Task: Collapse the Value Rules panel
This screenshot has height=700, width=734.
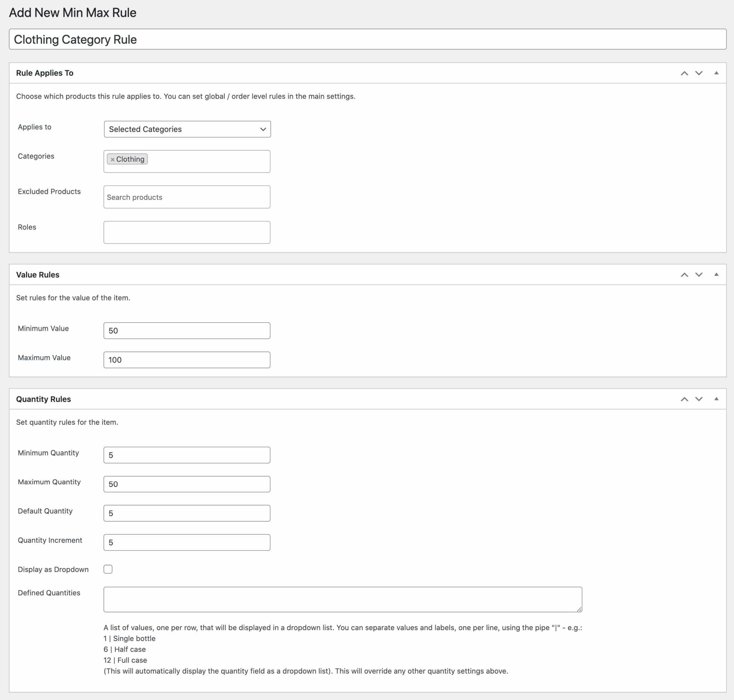Action: (x=717, y=275)
